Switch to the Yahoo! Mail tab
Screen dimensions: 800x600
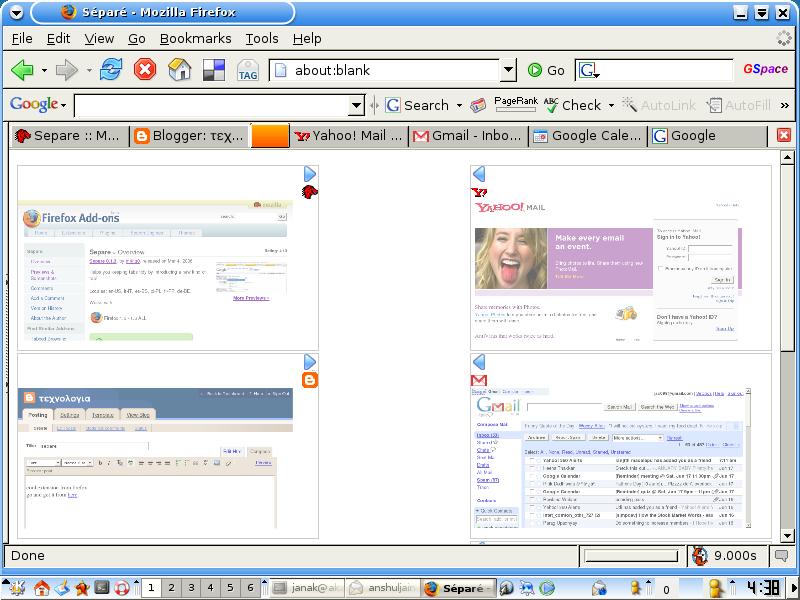coord(349,136)
